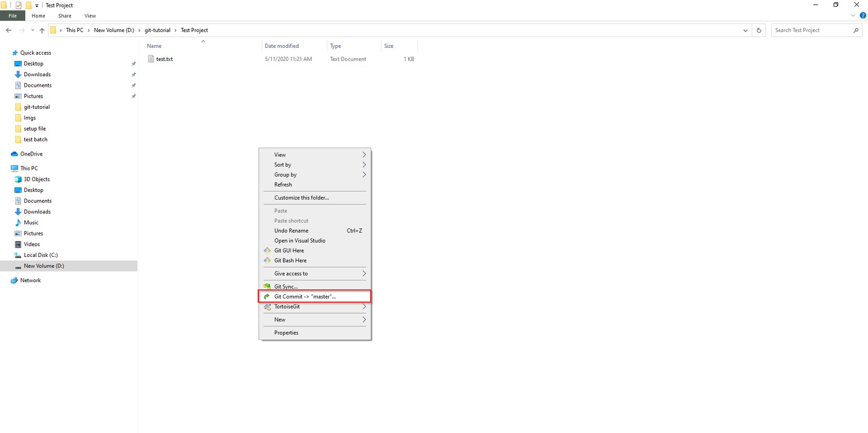Select Refresh from the context menu
This screenshot has height=433, width=868.
315,185
